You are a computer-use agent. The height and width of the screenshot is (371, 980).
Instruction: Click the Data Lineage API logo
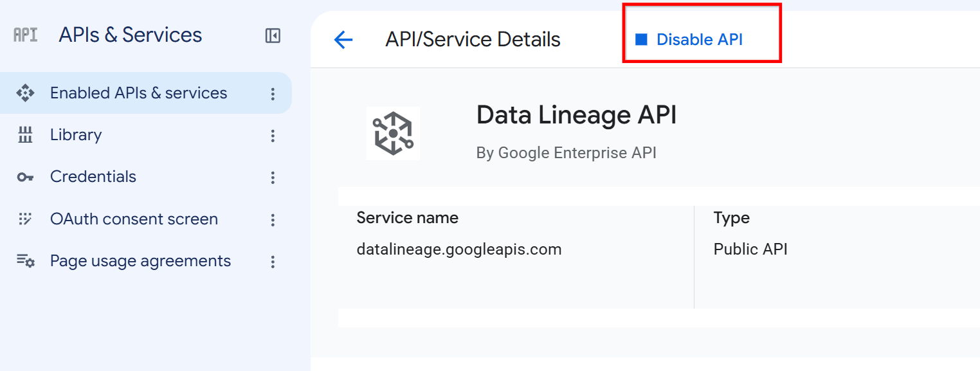[x=393, y=133]
